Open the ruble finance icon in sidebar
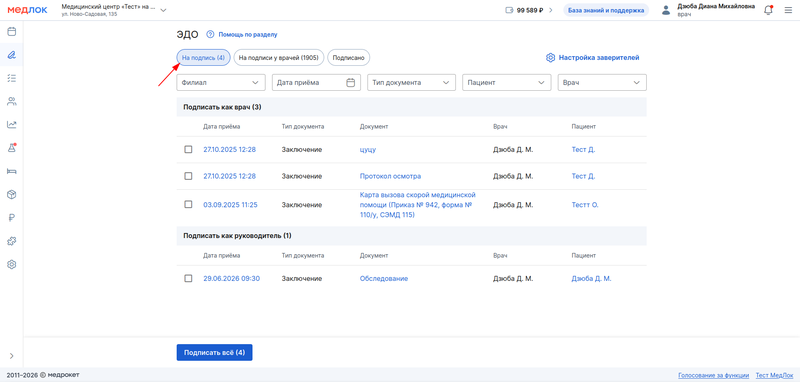 click(11, 218)
